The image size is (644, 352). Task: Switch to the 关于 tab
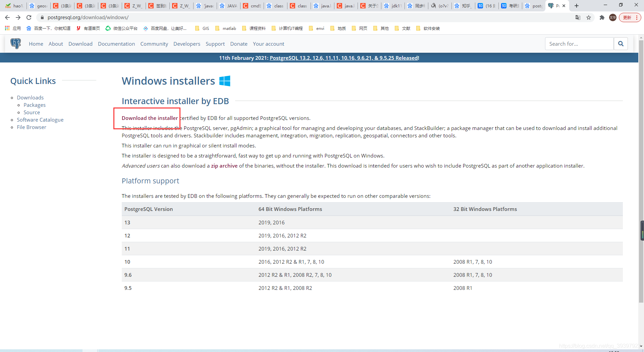click(370, 6)
